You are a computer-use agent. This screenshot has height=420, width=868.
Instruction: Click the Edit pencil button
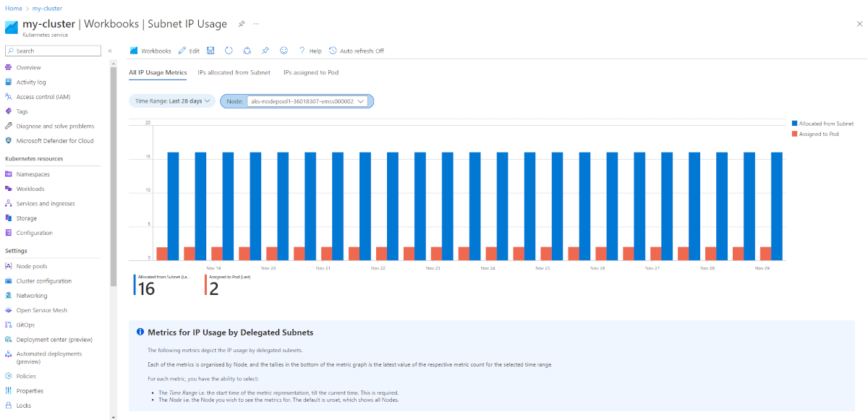189,51
